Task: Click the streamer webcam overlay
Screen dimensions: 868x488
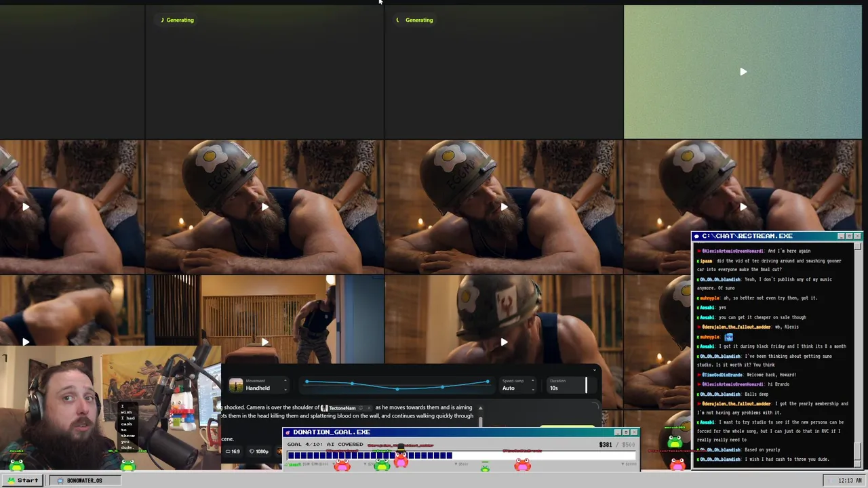Action: click(110, 408)
